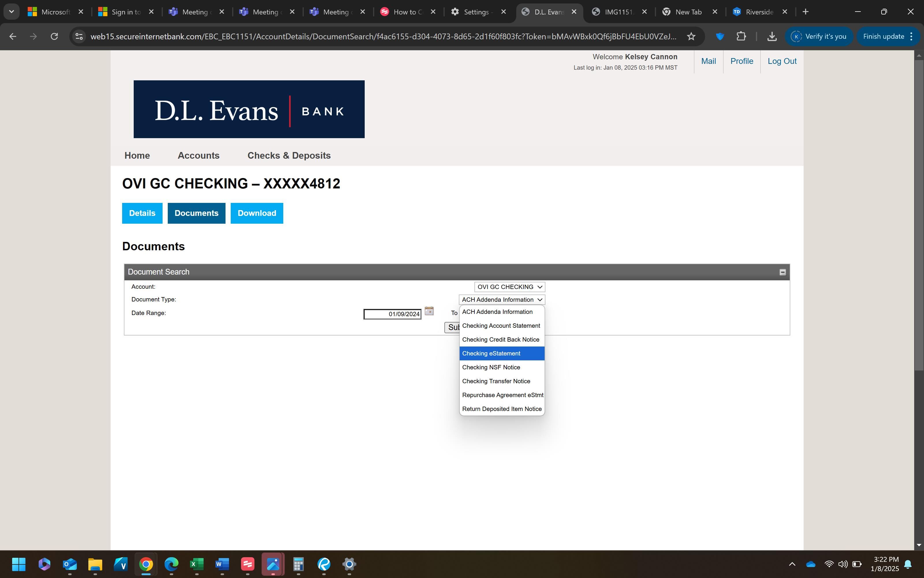Open the Chrome three-dot menu
The image size is (924, 578).
pyautogui.click(x=911, y=36)
